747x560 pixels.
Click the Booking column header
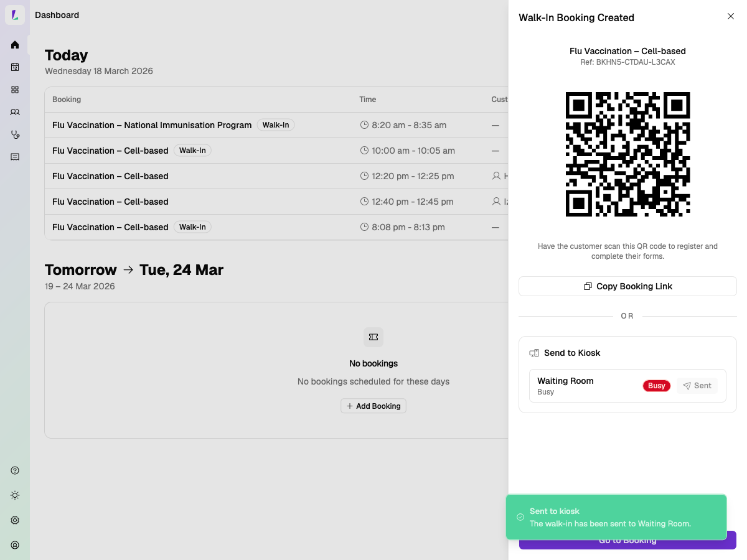67,100
